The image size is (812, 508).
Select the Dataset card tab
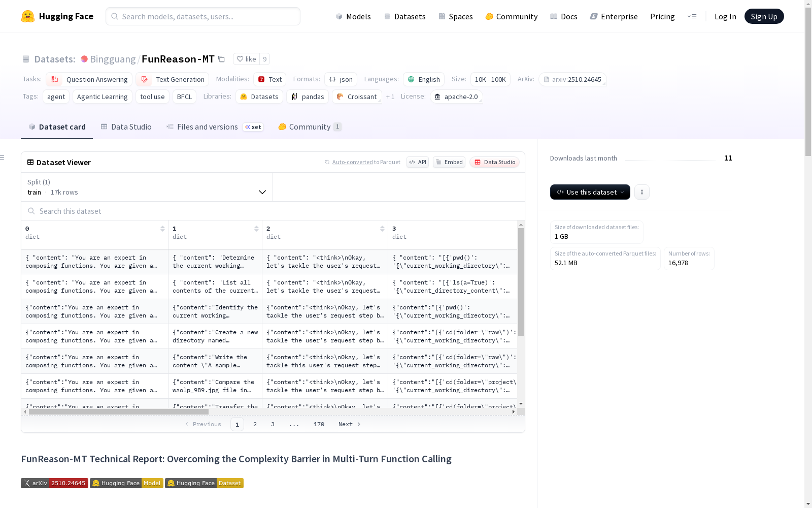[57, 127]
